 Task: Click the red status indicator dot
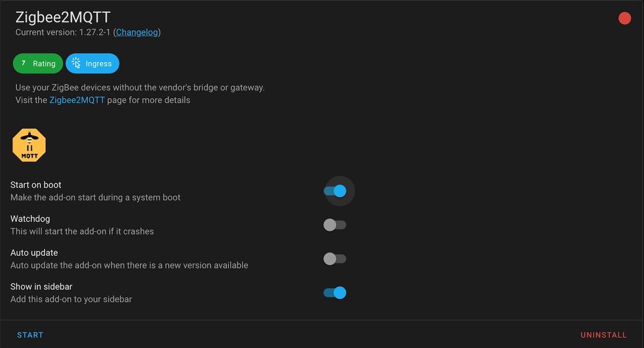point(624,18)
